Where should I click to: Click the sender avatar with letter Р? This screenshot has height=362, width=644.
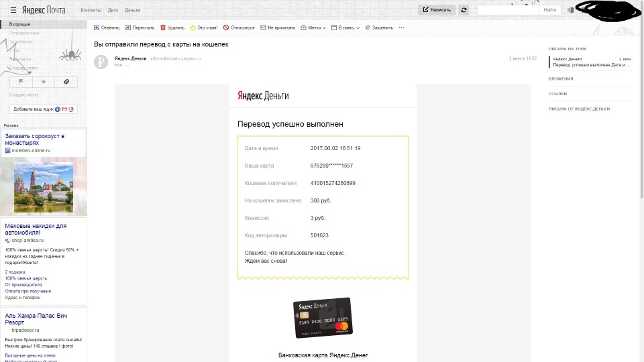point(101,62)
